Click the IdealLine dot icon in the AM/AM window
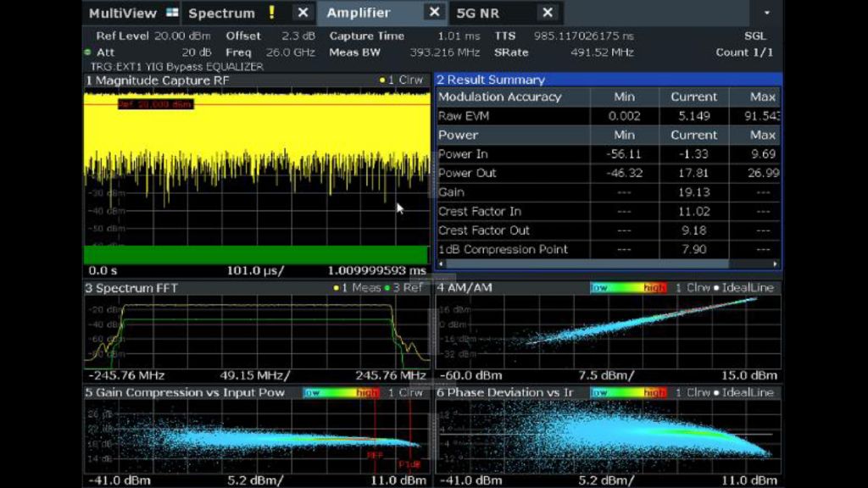This screenshot has width=868, height=488. tap(717, 288)
